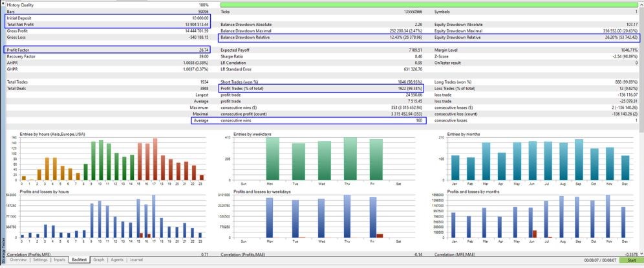Click the Equity Drawdown Relative value 26.20%
The height and width of the screenshot is (268, 644).
click(x=621, y=38)
